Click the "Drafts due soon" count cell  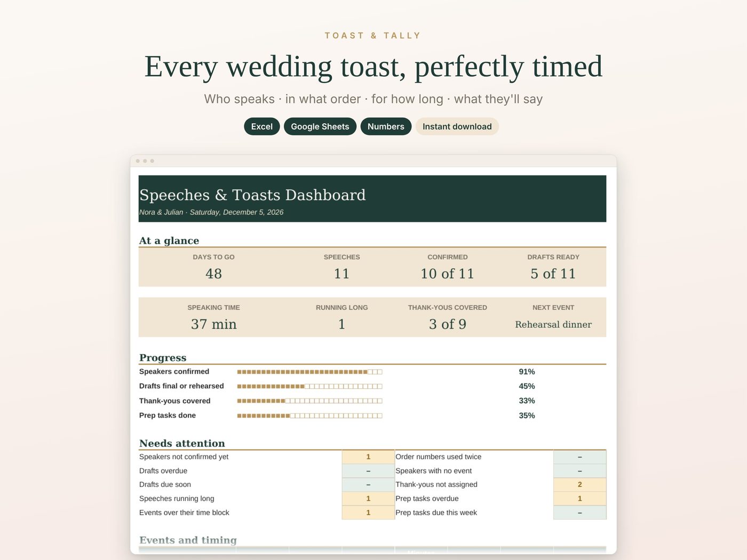click(x=368, y=485)
